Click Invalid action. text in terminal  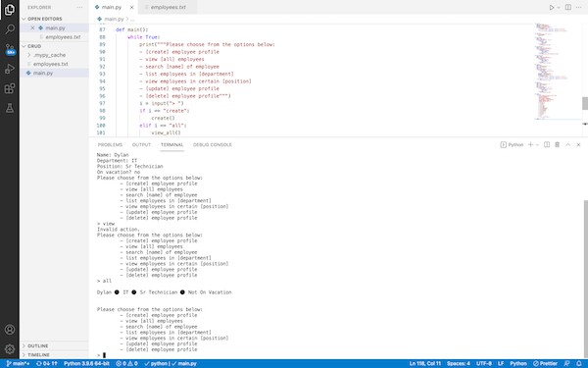pyautogui.click(x=119, y=230)
